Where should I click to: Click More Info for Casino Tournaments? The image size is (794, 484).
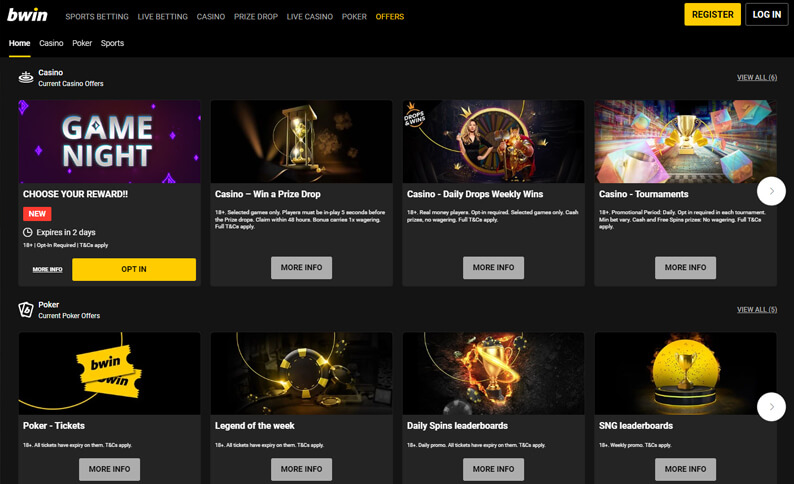pyautogui.click(x=685, y=268)
